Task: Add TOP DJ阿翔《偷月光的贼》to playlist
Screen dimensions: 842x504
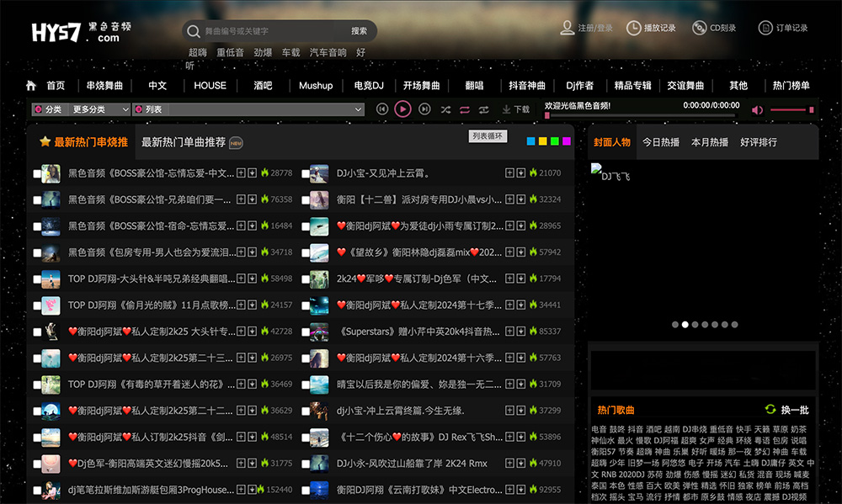Action: [241, 305]
